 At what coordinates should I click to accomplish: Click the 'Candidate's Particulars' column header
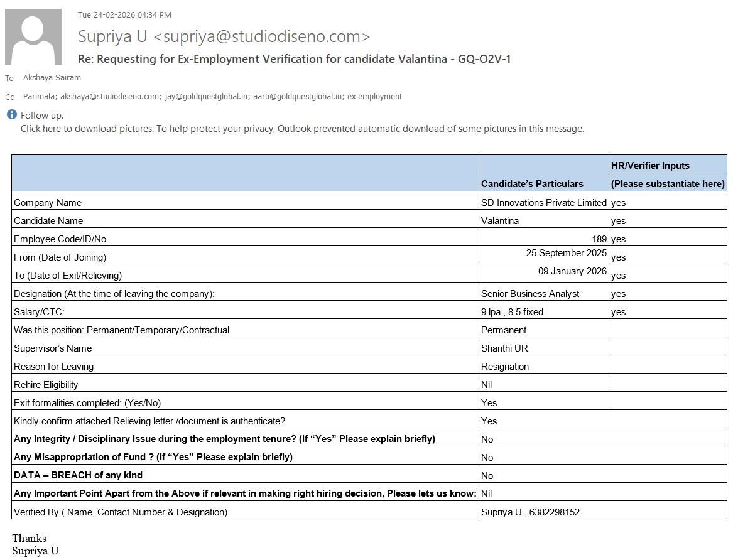click(532, 184)
